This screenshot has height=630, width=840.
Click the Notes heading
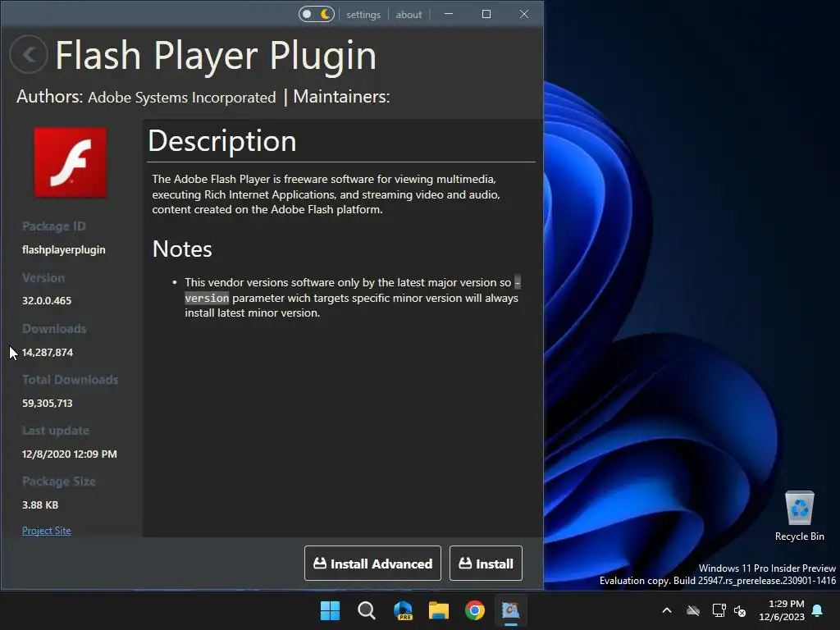pos(182,249)
